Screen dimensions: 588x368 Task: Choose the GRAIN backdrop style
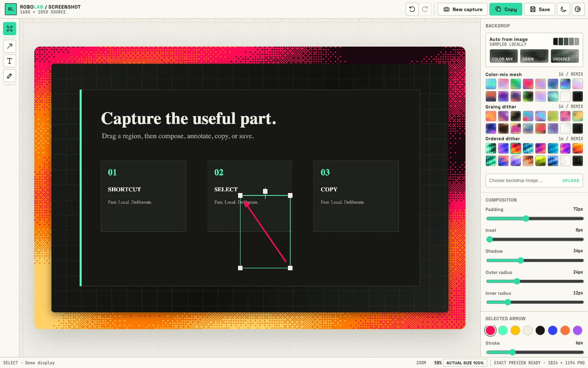point(534,56)
